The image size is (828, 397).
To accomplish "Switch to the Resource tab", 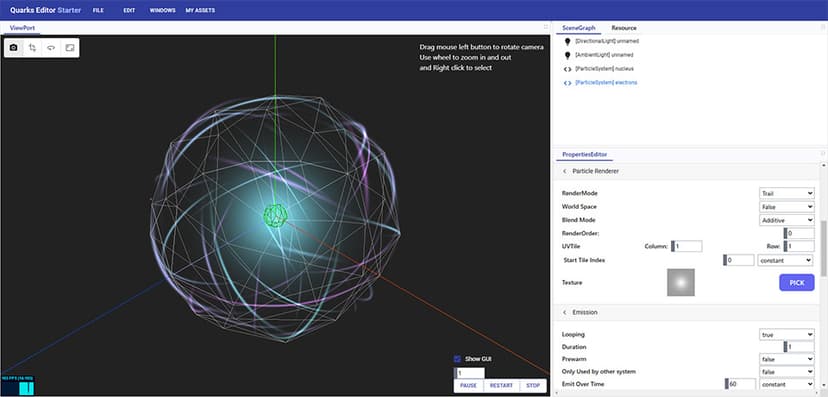I will (x=624, y=28).
